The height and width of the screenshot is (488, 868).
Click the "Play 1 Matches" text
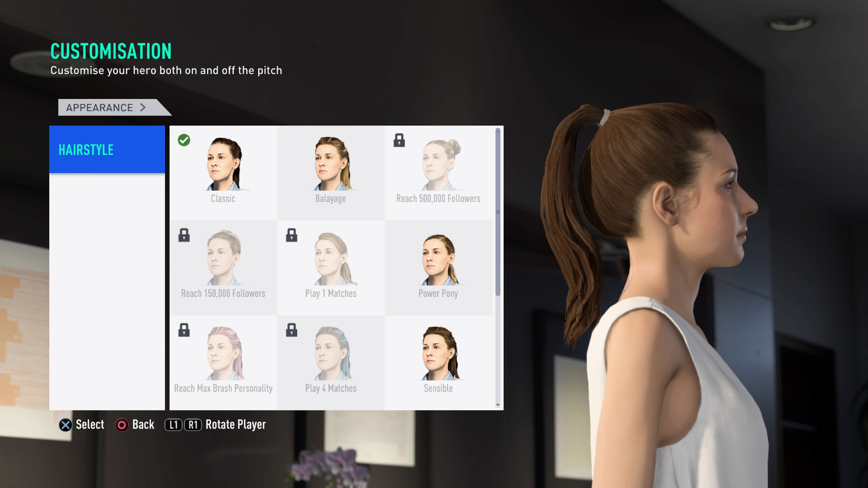[330, 294]
